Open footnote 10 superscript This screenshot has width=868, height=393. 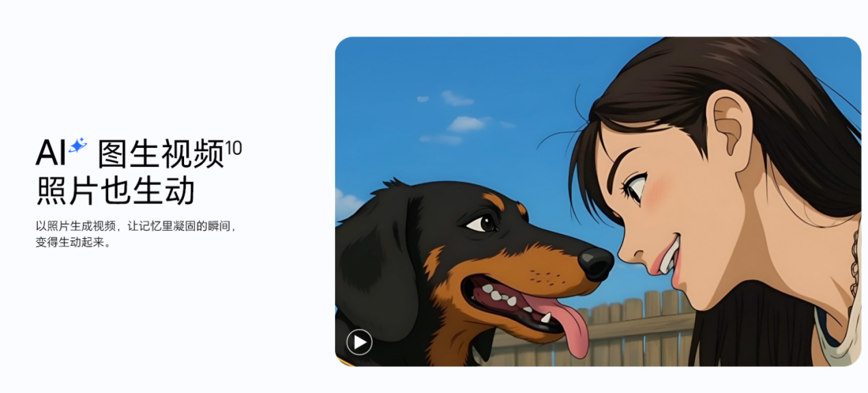[x=233, y=147]
